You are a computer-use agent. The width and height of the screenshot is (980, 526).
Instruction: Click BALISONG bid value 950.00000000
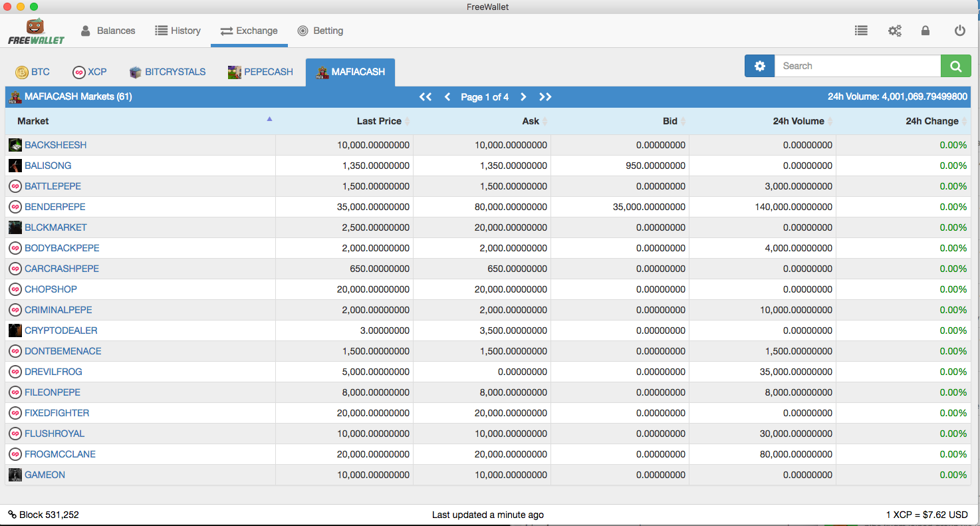click(x=656, y=166)
